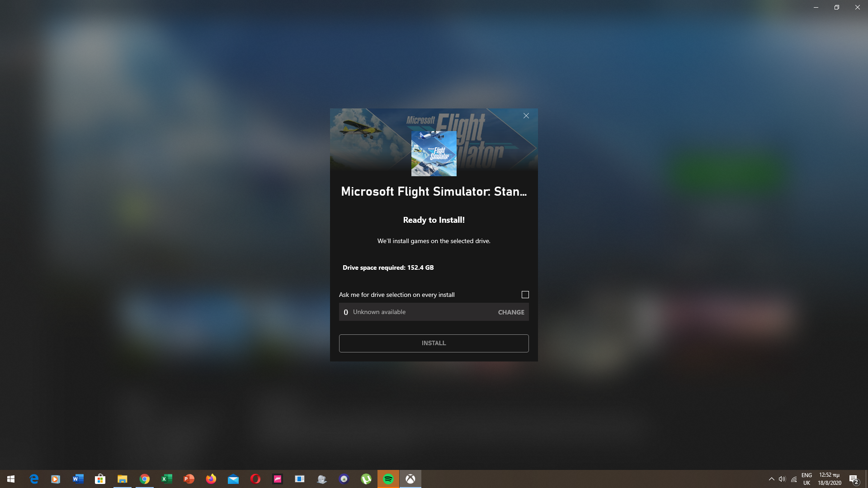
Task: Close the install dialog with X
Action: tap(526, 116)
